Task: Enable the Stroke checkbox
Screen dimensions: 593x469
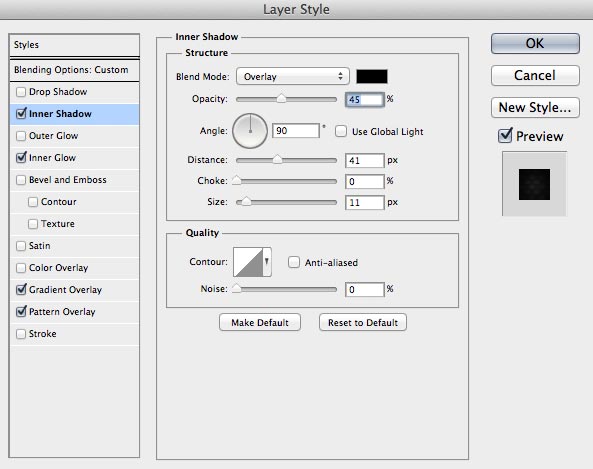Action: (21, 334)
